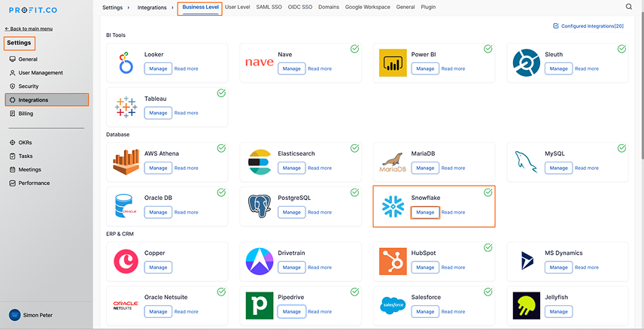The width and height of the screenshot is (644, 330).
Task: Click the HubSpot logo
Action: pos(393,262)
